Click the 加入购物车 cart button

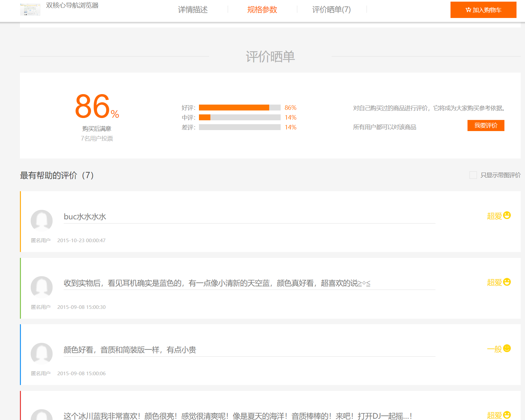(483, 10)
